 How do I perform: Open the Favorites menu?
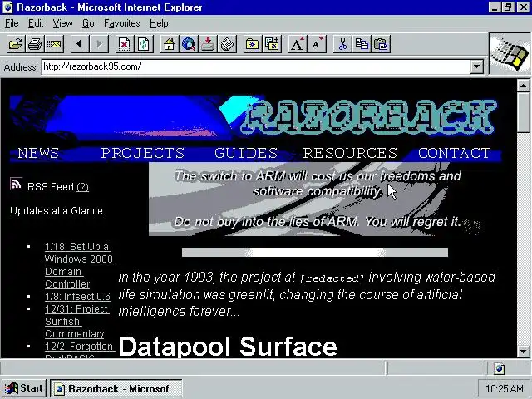[122, 23]
